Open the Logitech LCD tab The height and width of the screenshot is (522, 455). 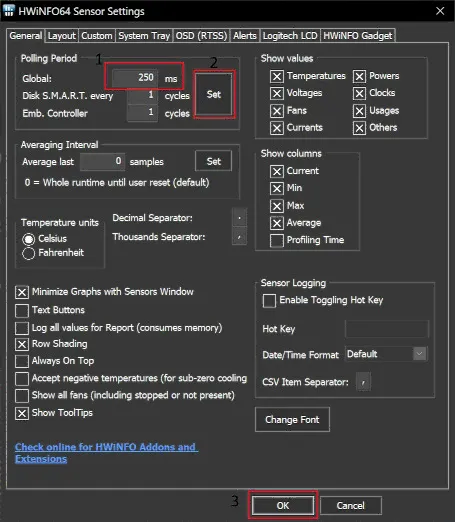click(x=290, y=36)
